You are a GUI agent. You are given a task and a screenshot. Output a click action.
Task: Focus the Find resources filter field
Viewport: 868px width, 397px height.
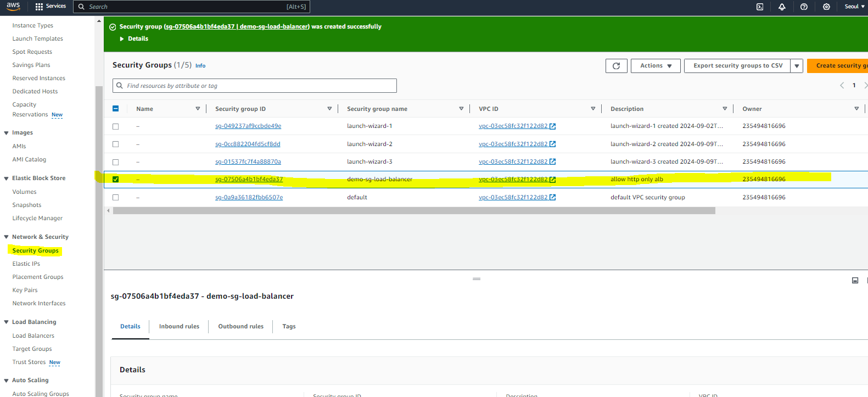click(x=255, y=86)
